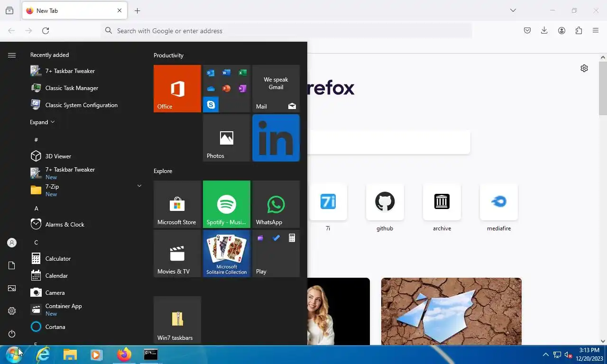Viewport: 607px width, 364px height.
Task: Open the Play folder tile
Action: click(x=276, y=254)
